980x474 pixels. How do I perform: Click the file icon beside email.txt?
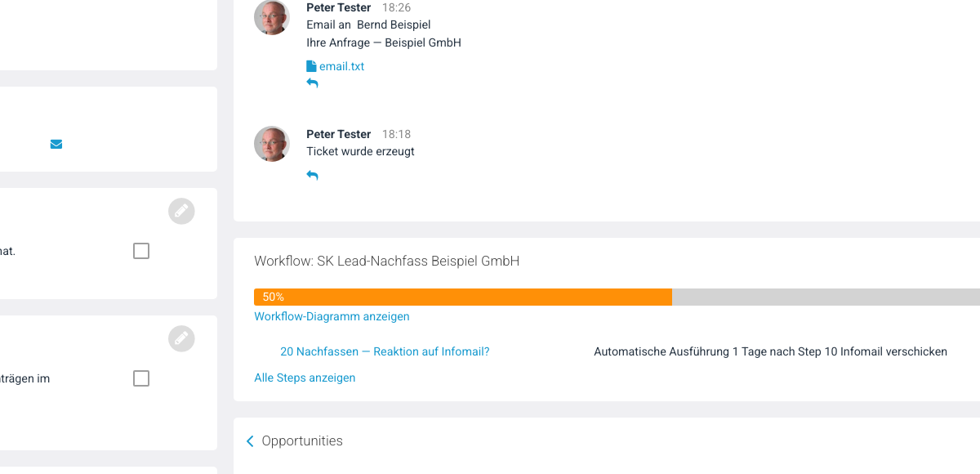311,66
